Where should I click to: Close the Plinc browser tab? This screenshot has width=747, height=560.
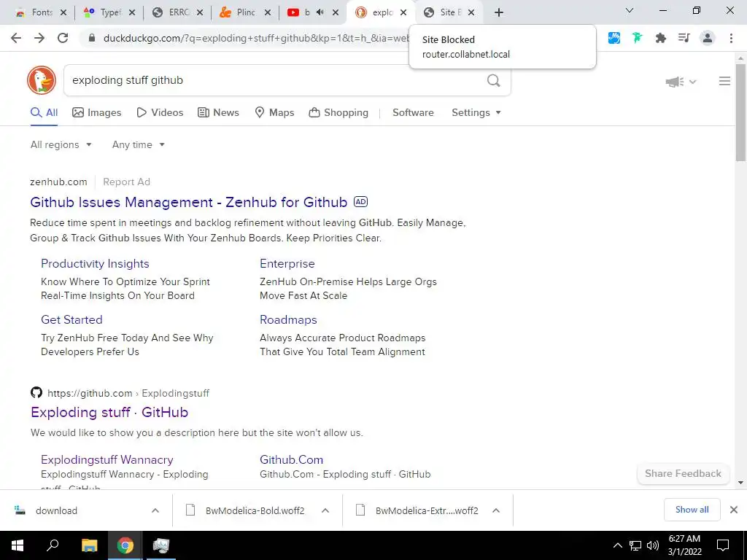click(268, 12)
